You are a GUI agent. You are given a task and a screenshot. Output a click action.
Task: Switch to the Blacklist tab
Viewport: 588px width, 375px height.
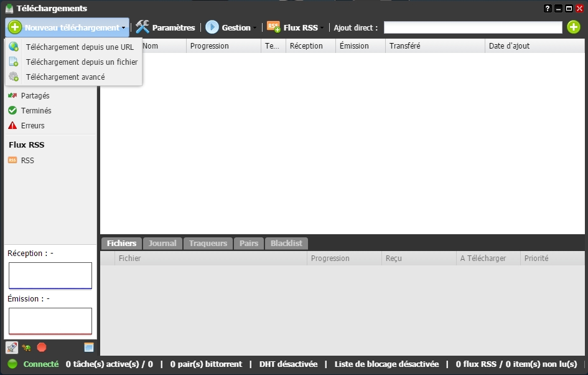[x=286, y=243]
